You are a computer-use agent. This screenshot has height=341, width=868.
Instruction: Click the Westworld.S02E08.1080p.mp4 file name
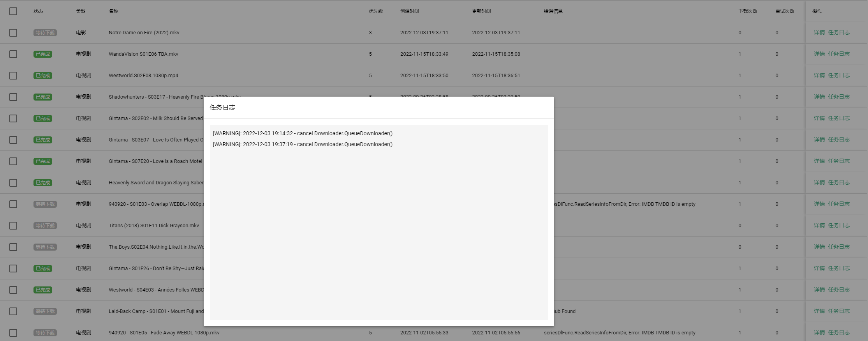coord(143,76)
